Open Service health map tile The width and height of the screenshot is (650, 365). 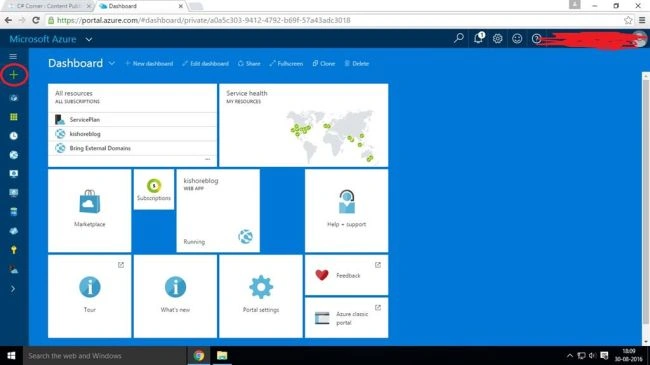(303, 125)
